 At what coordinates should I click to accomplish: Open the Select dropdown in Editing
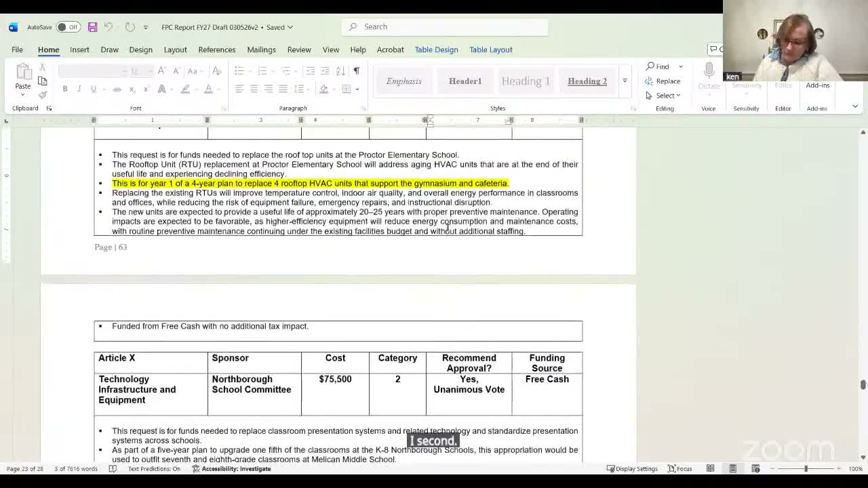tap(663, 96)
